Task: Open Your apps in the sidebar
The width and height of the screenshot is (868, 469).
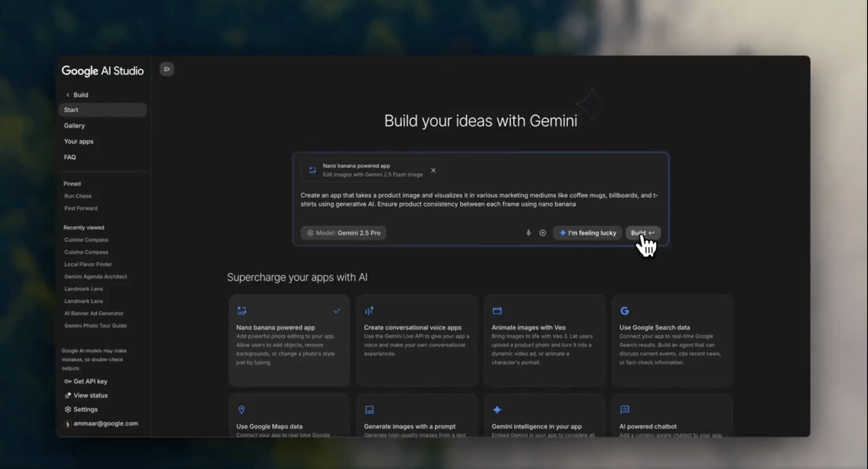Action: [x=78, y=142]
